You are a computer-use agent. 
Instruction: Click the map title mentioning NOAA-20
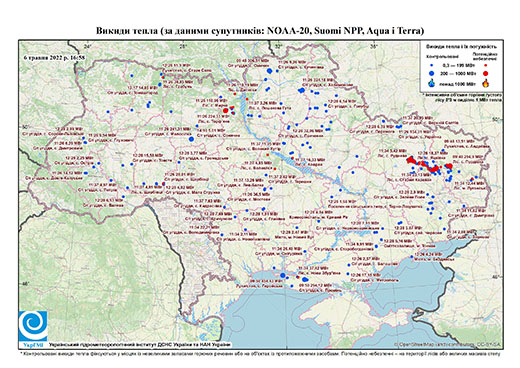[x=260, y=31]
